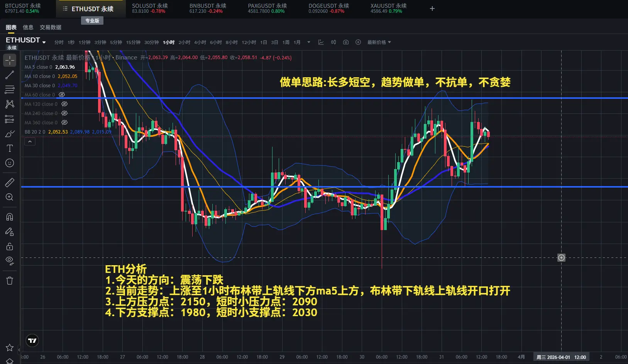Show the hidden MA 60 indicator

coord(62,95)
